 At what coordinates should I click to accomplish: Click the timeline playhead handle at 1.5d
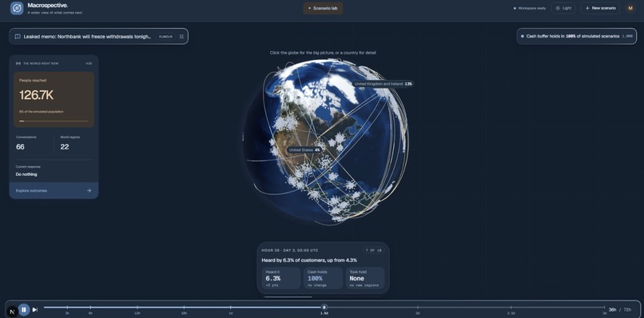324,307
